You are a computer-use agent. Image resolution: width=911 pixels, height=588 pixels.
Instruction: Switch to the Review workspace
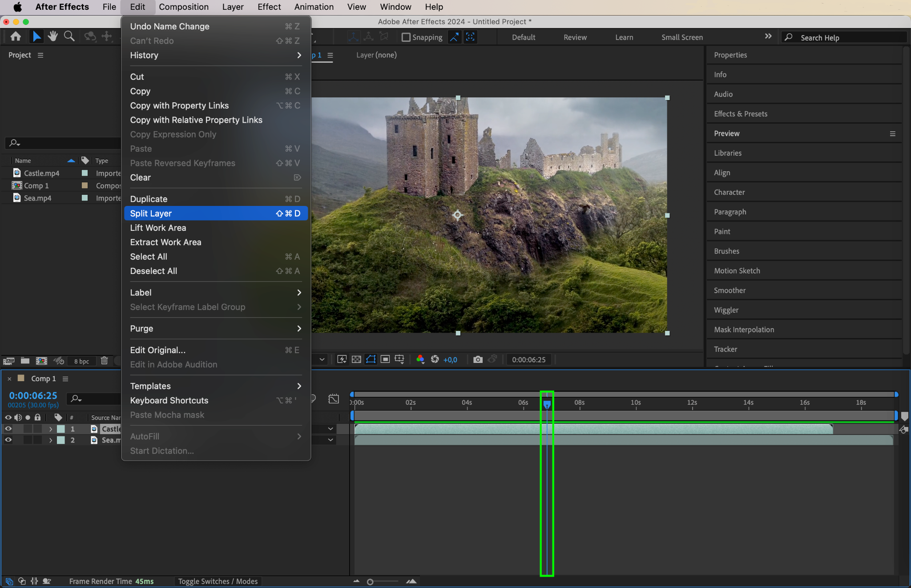[575, 37]
